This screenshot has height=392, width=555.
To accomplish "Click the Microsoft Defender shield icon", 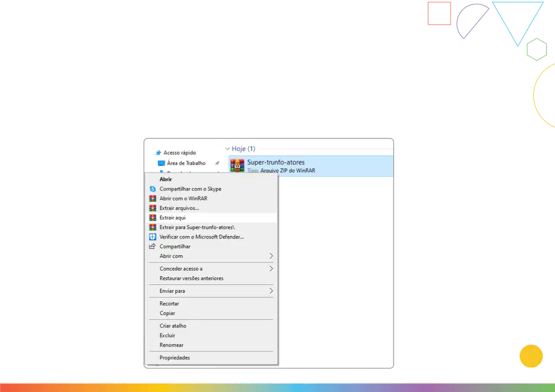I will tap(152, 237).
